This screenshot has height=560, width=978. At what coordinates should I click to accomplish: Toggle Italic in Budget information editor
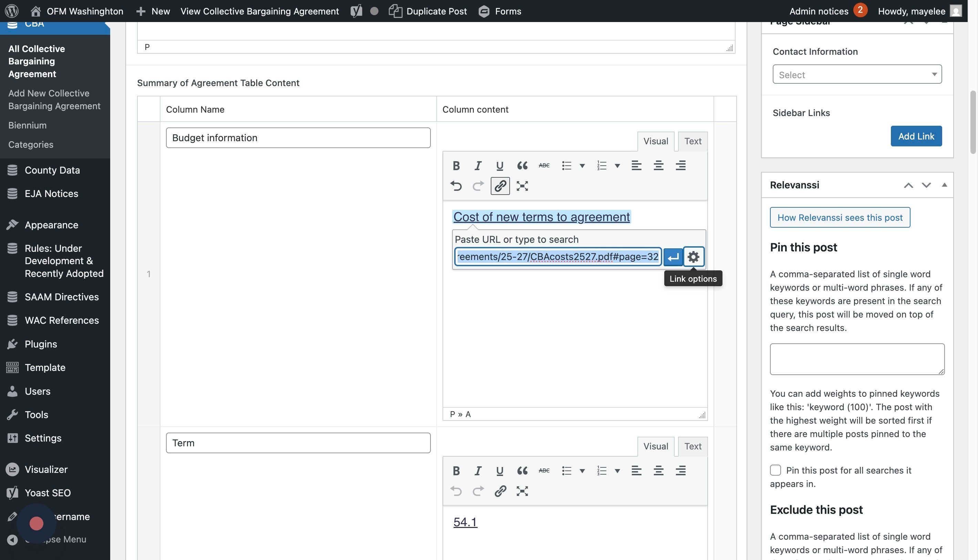tap(478, 165)
